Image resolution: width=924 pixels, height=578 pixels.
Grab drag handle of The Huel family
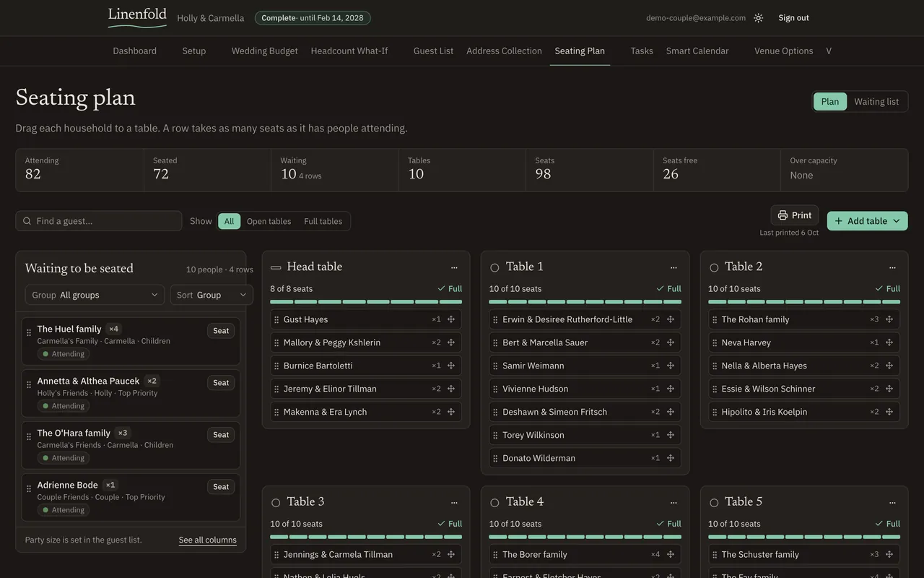pyautogui.click(x=29, y=333)
